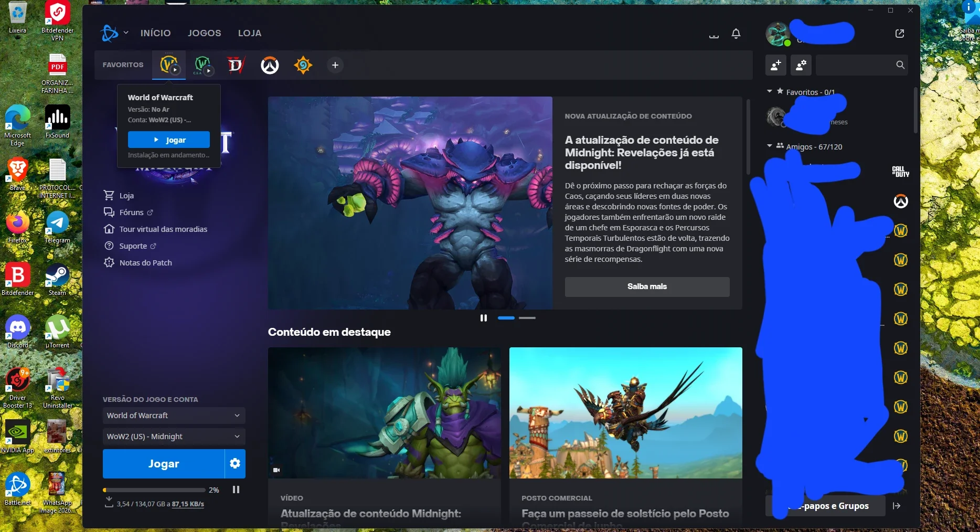
Task: Select World of Warcraft in favorites bar
Action: [x=169, y=65]
